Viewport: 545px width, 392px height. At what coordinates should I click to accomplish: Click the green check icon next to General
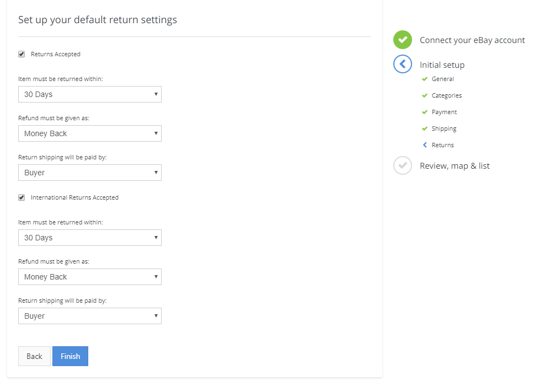tap(425, 79)
